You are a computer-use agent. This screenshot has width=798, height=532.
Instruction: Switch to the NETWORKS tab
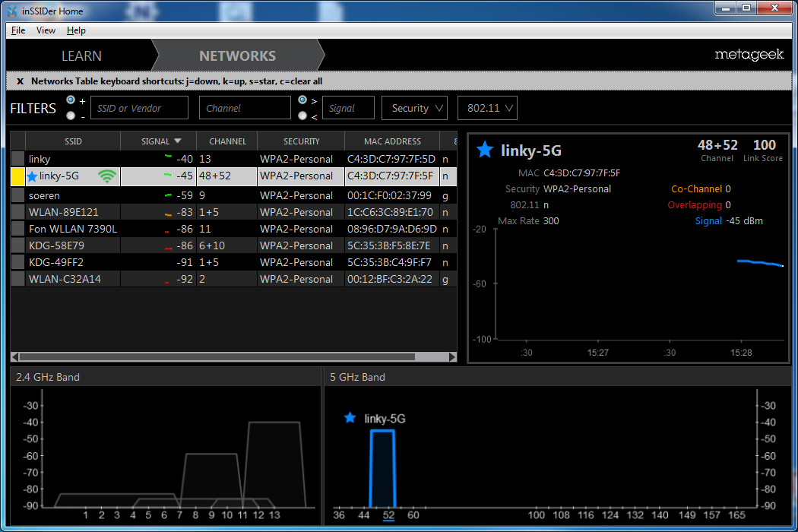tap(238, 55)
